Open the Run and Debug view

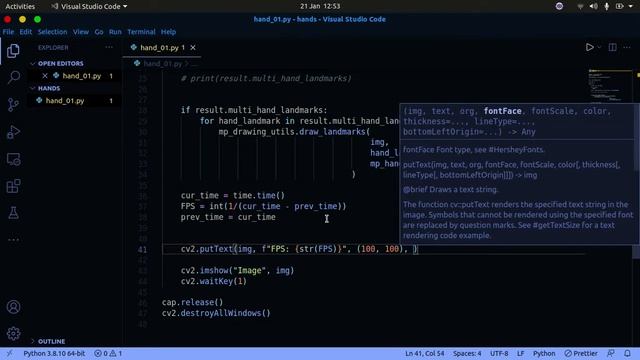pos(13,132)
